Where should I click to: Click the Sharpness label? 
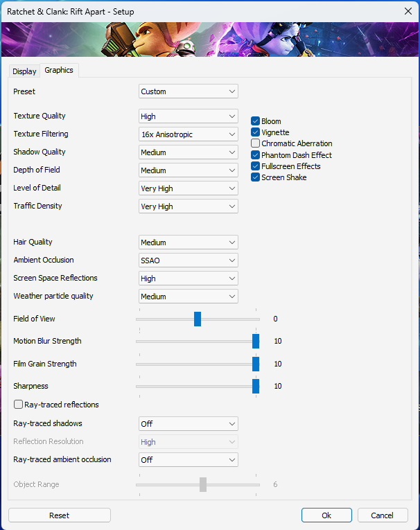(x=30, y=386)
